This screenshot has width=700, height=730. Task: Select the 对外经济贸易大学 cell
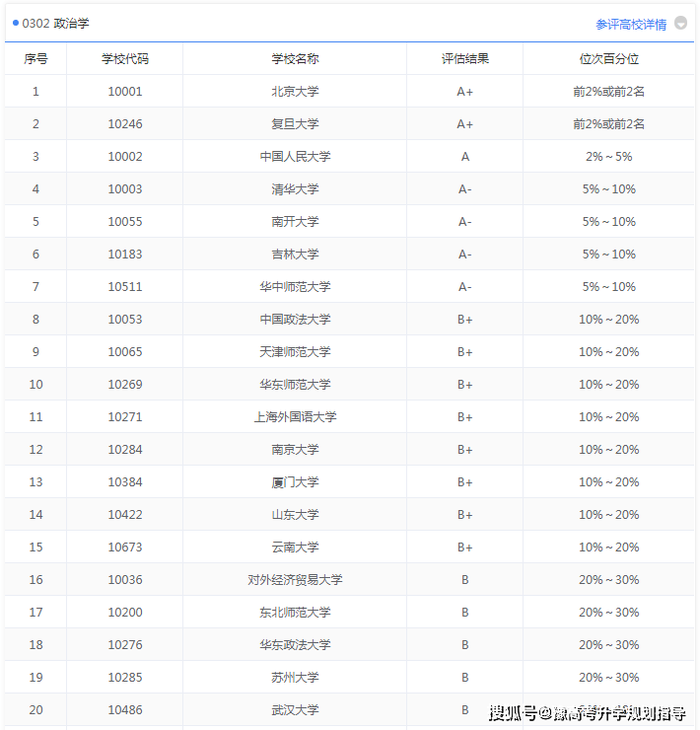295,580
